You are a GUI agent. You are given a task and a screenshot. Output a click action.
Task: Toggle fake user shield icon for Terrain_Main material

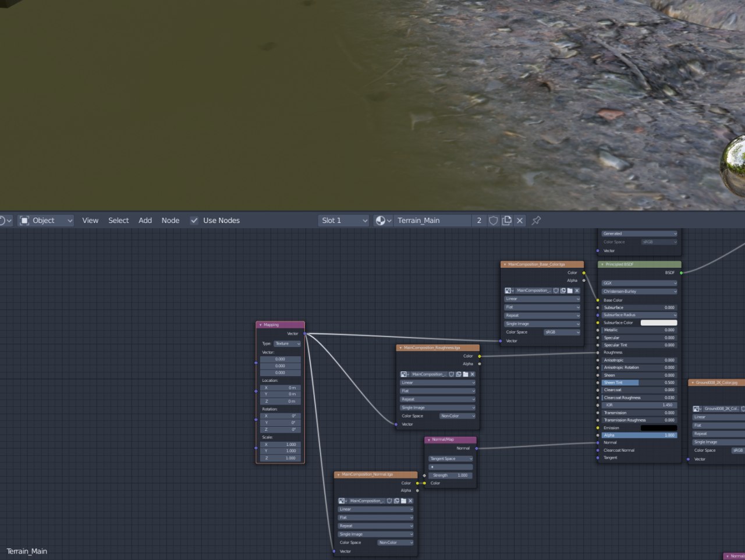[494, 221]
